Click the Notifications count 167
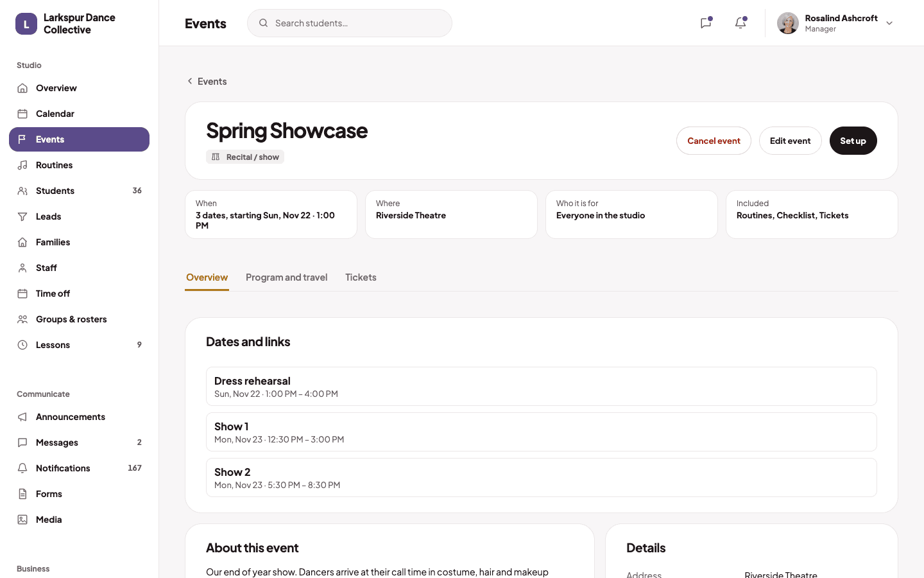 135,468
